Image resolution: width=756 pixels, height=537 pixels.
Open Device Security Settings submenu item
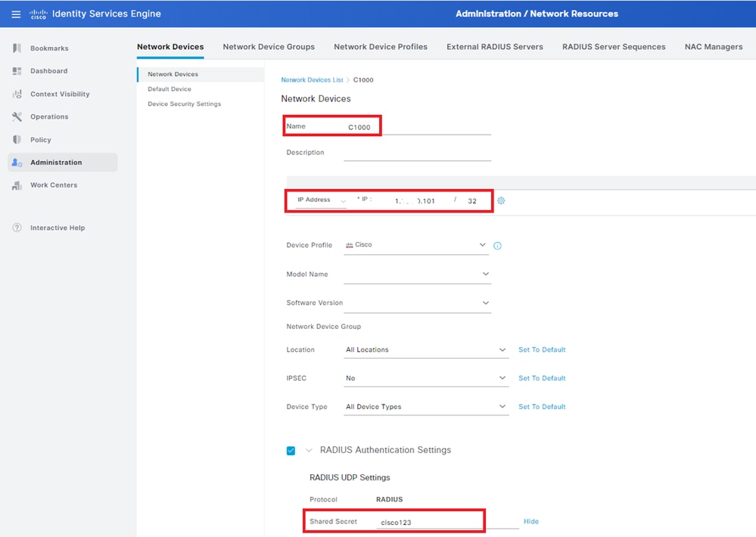pos(184,104)
